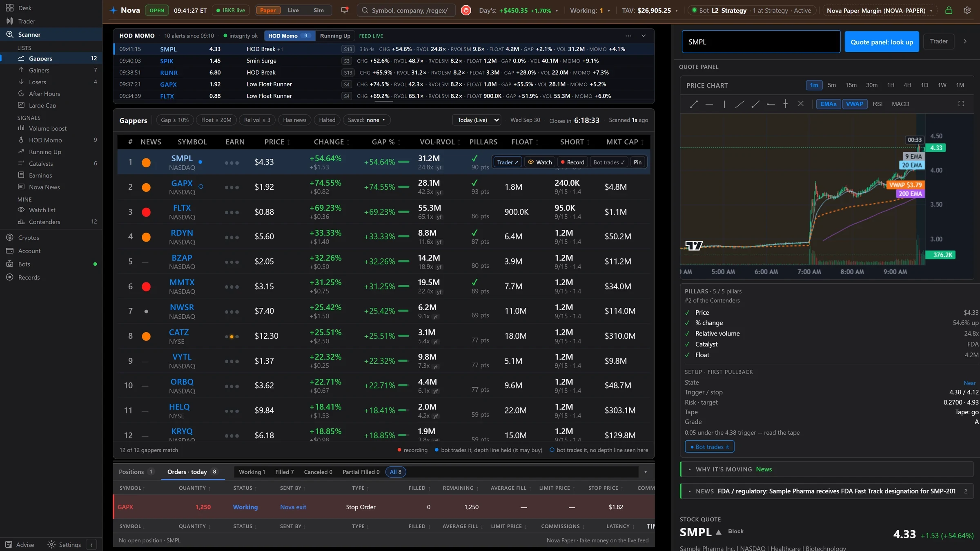Toggle the MACD indicator

coord(900,104)
